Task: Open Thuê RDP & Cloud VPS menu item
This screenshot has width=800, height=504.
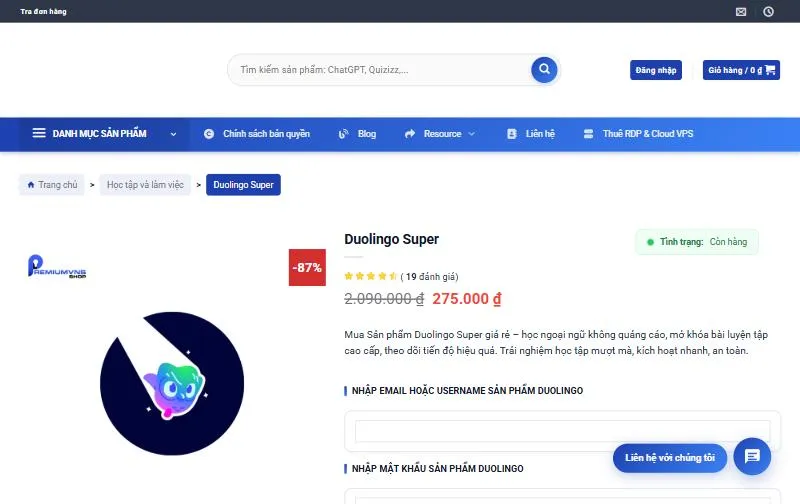Action: [648, 134]
